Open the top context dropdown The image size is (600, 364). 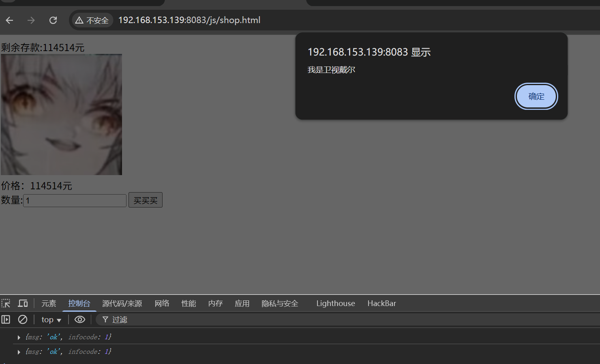(51, 320)
